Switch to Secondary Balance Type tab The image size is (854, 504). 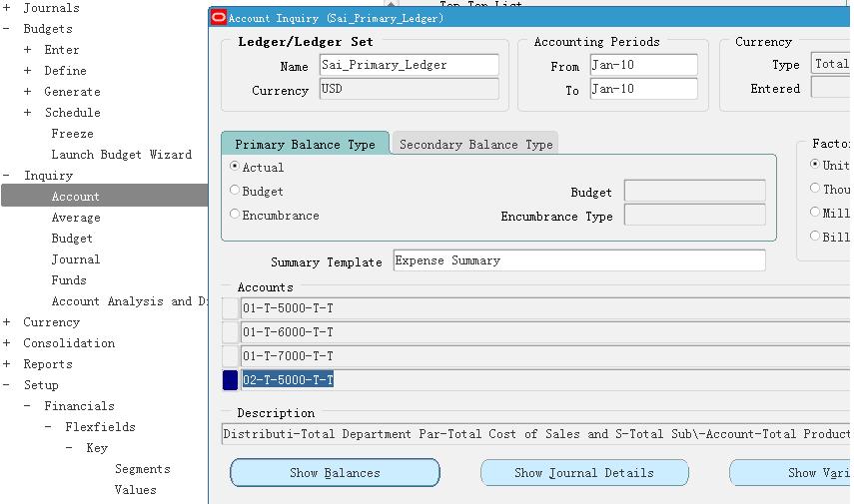(475, 144)
